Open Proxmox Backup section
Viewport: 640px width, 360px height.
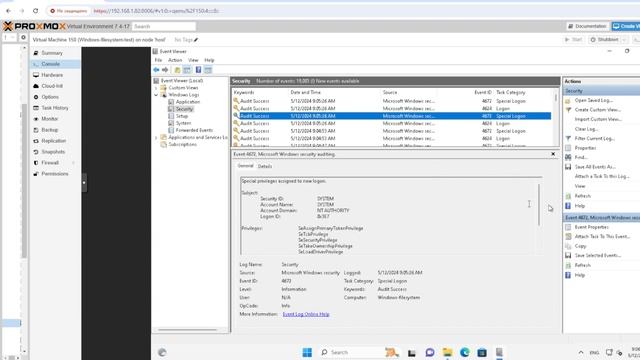click(x=49, y=130)
